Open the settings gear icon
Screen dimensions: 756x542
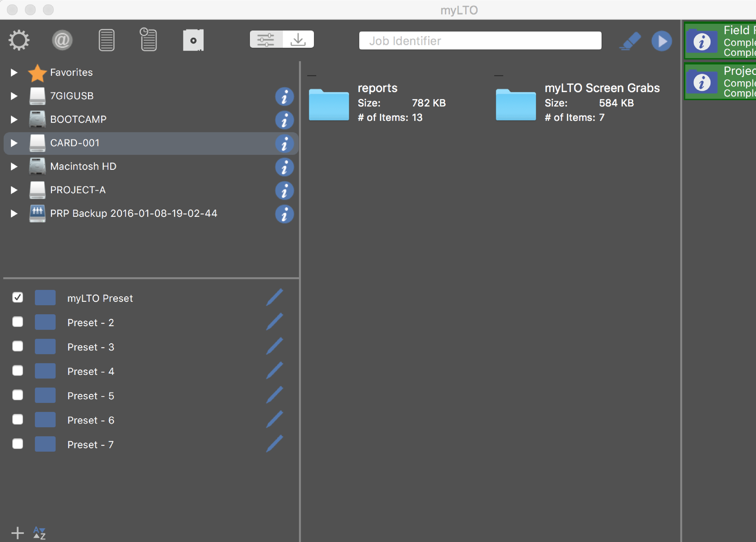(x=19, y=40)
